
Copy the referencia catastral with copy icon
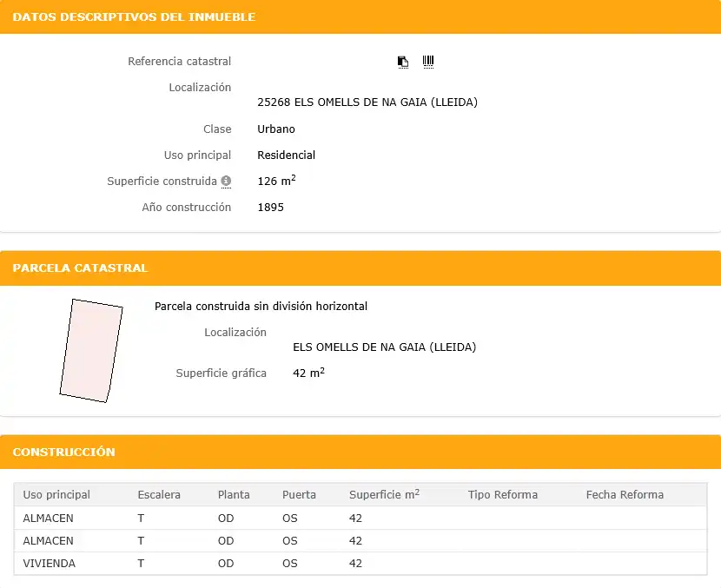point(403,62)
